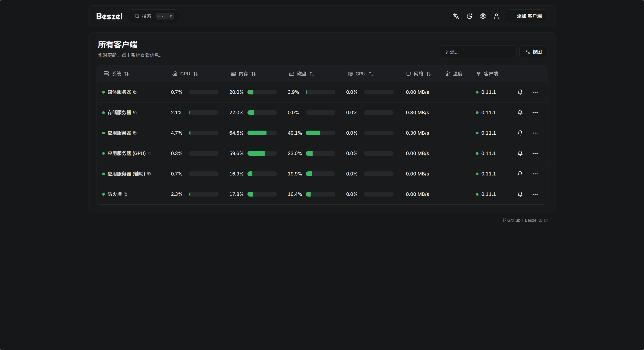The width and height of the screenshot is (644, 350).
Task: Open the 存储服务器 system
Action: (x=119, y=113)
